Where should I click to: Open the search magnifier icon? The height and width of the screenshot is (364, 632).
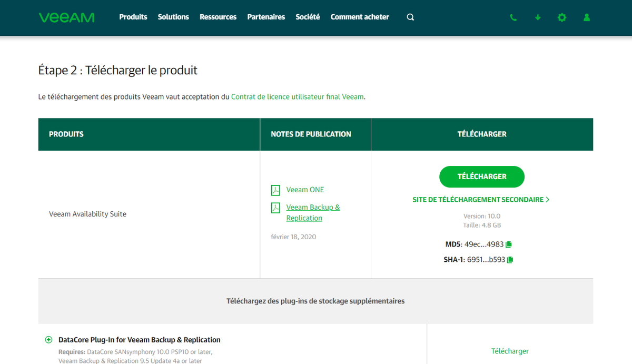pyautogui.click(x=410, y=17)
